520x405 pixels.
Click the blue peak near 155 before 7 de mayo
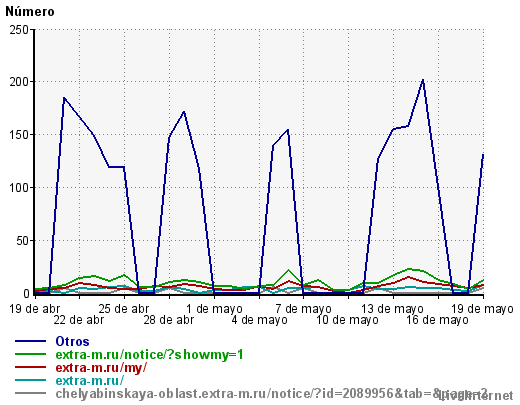point(288,130)
